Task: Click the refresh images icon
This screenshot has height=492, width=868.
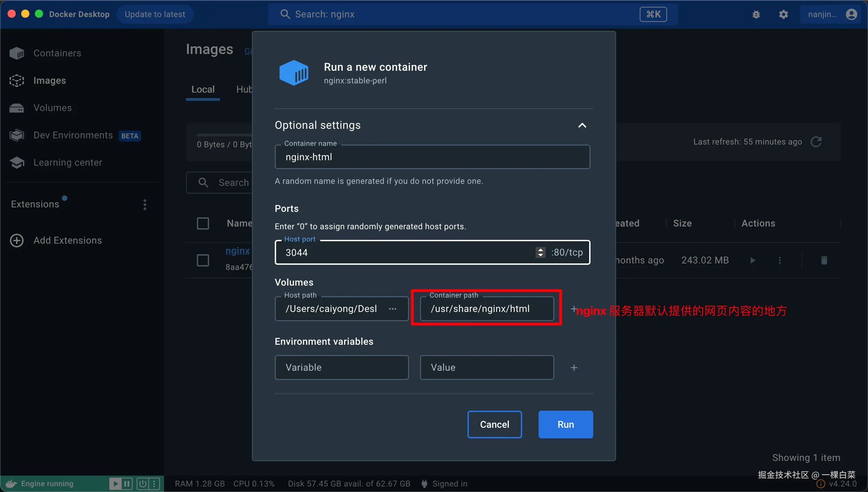Action: [816, 142]
